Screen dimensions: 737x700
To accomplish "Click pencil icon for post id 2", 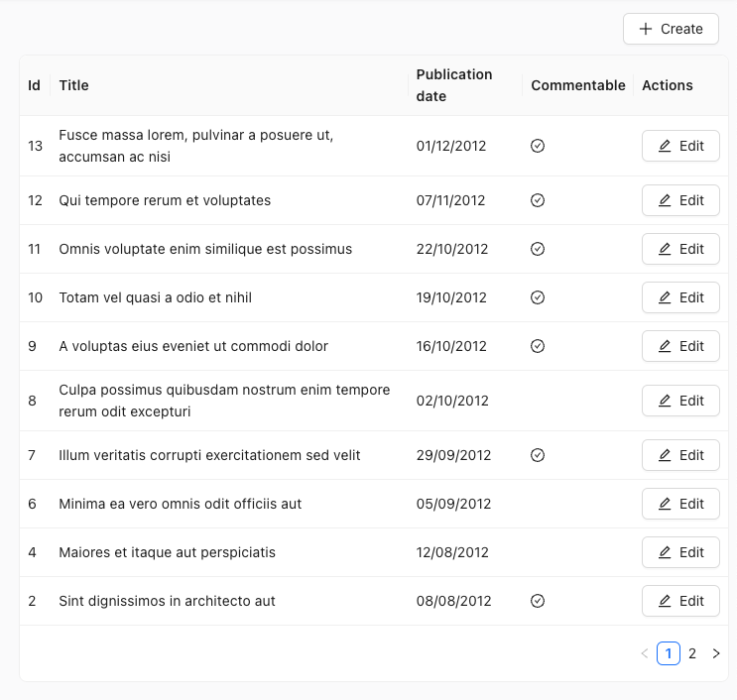I will 665,601.
